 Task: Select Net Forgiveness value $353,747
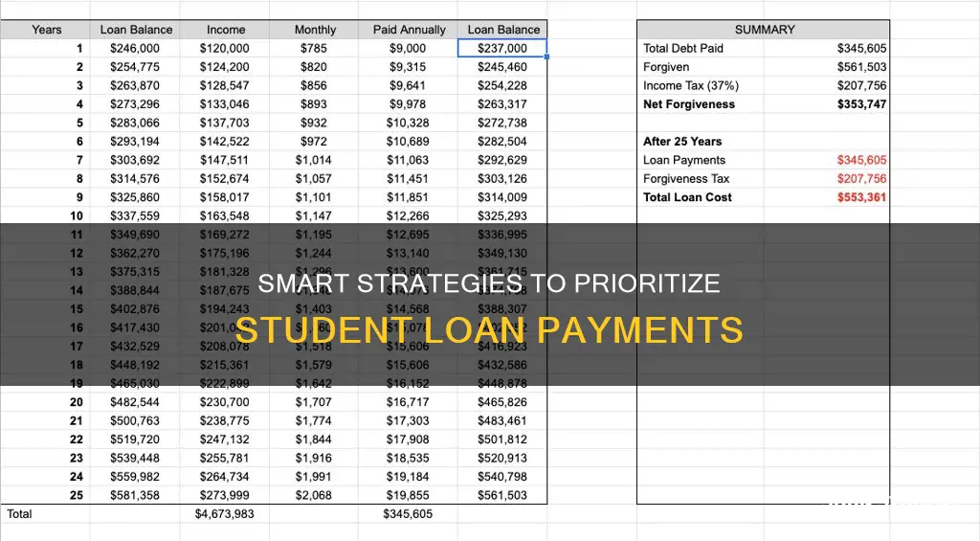(x=862, y=104)
